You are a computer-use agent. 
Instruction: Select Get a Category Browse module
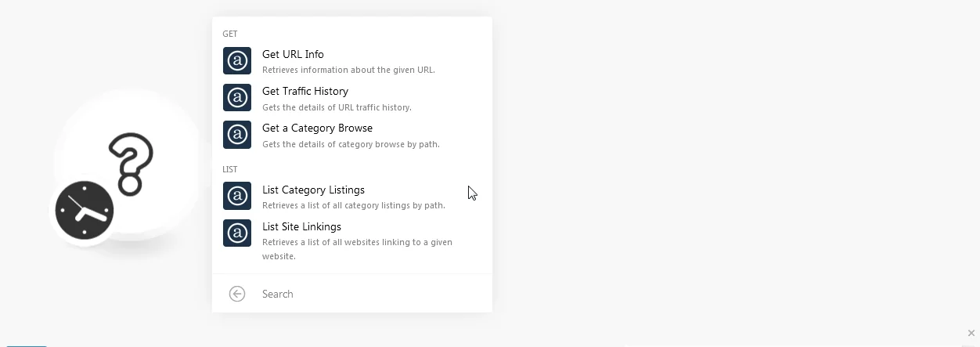click(352, 135)
